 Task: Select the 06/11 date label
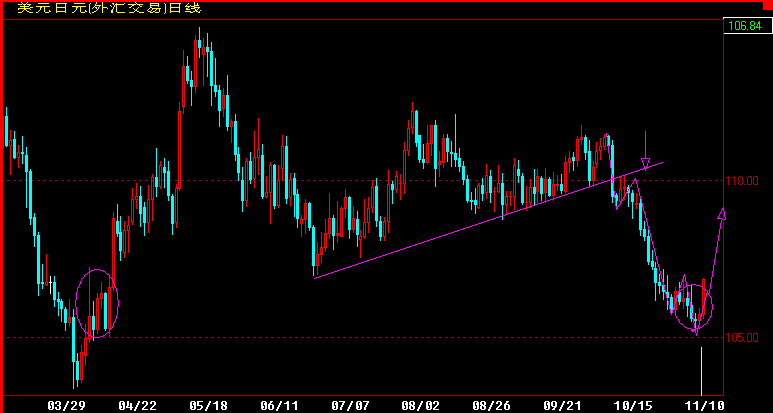coord(280,406)
